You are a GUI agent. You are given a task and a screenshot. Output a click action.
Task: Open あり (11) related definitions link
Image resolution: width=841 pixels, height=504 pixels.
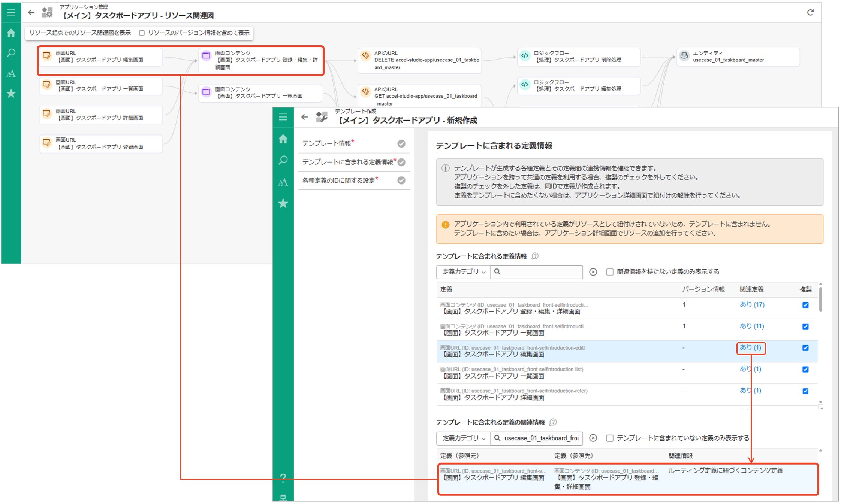pyautogui.click(x=752, y=326)
